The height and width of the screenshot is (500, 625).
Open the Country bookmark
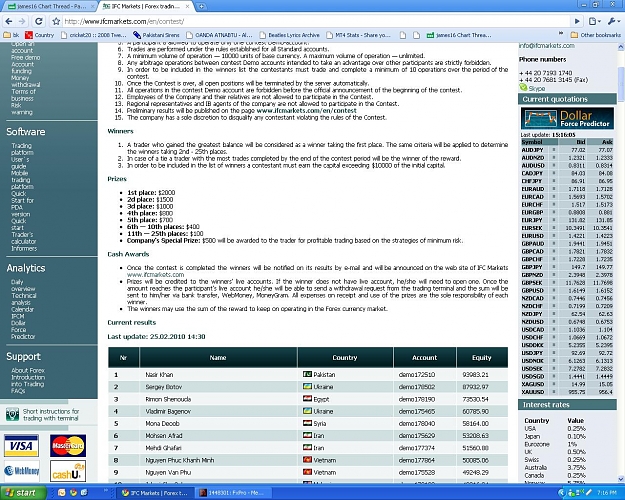[x=39, y=35]
